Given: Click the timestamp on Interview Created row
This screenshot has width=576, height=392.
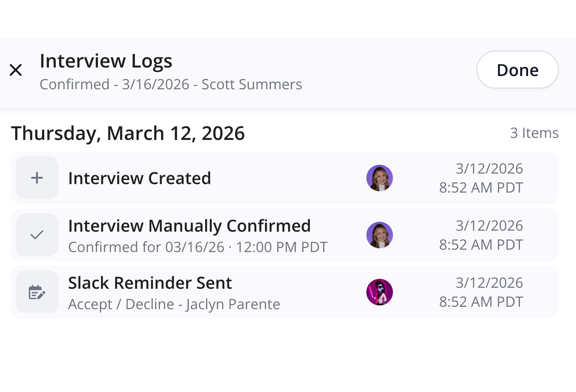Looking at the screenshot, I should click(481, 178).
